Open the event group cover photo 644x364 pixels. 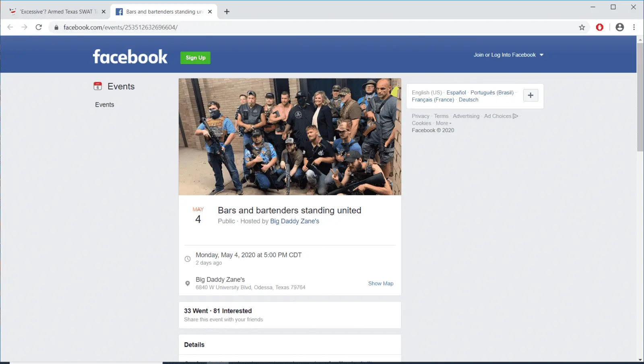(x=290, y=136)
